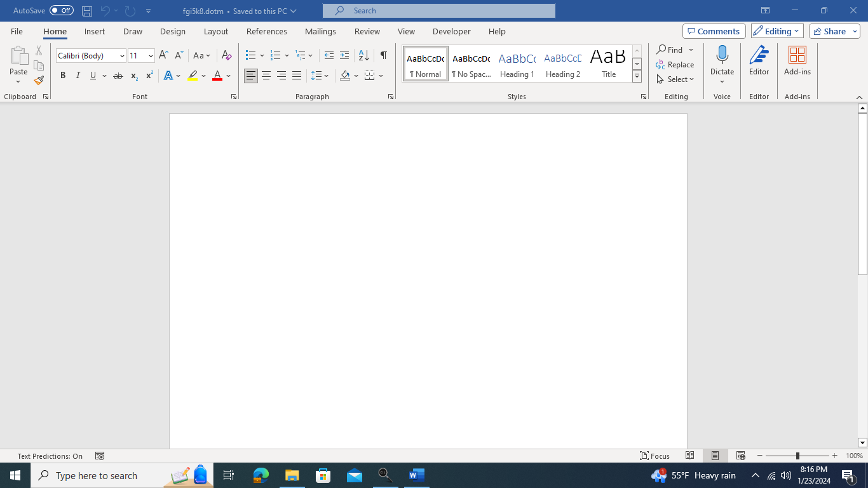Expand the Calibri font name dropdown
This screenshot has width=868, height=488.
[x=122, y=56]
